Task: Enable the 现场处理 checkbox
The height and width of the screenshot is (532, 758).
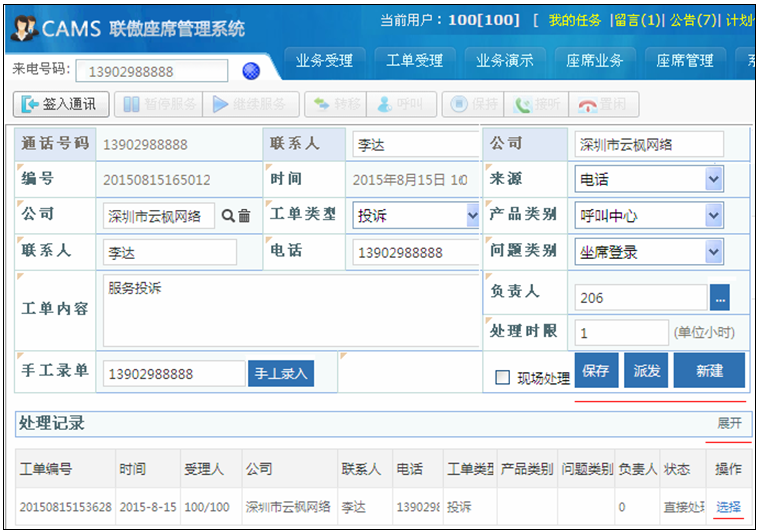Action: [503, 377]
